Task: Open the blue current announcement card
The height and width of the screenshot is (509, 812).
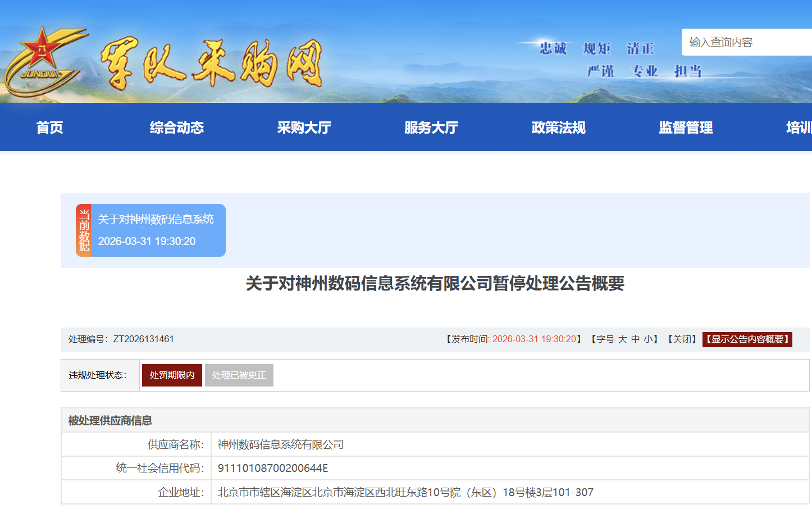Action: pos(157,230)
